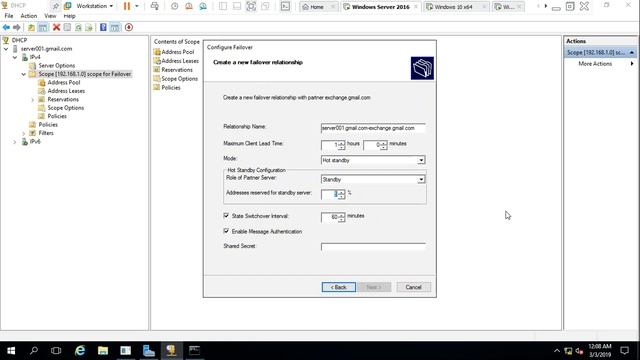Expand the Filters tree node
Screen dimensions: 640x360
(24, 133)
